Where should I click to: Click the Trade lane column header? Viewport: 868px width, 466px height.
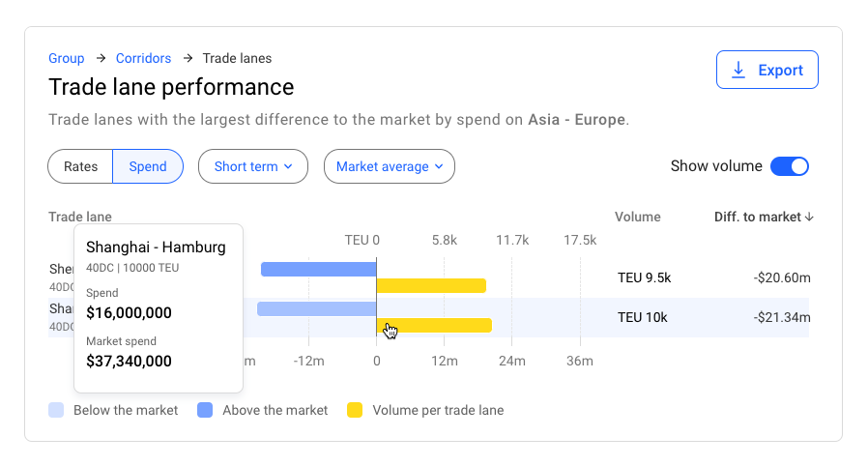80,218
